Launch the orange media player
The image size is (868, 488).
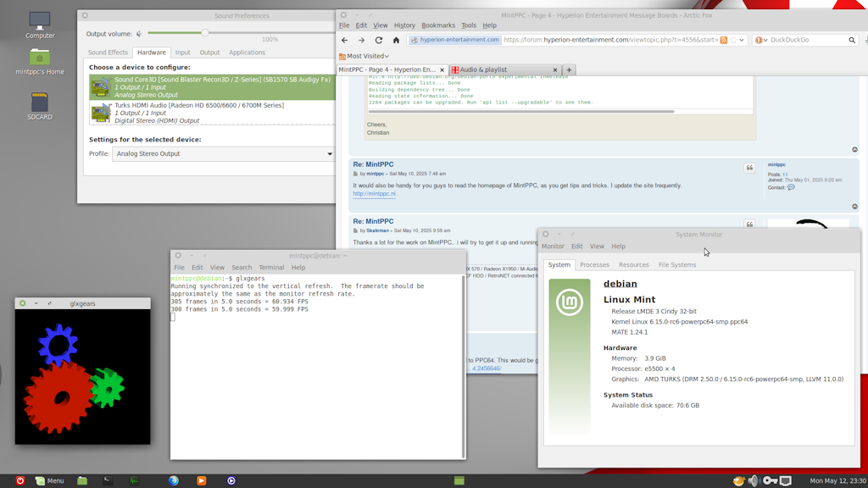(202, 481)
